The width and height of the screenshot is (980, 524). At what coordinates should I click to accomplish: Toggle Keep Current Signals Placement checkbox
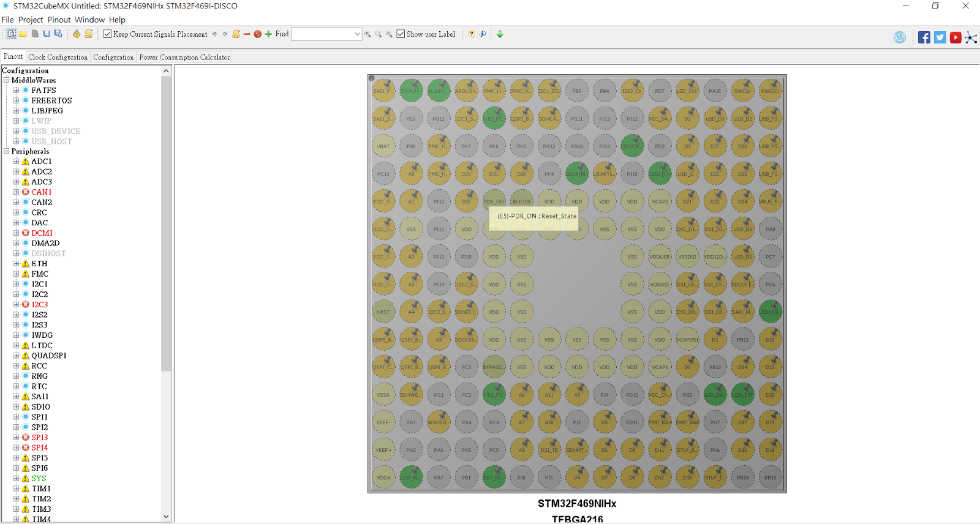click(108, 34)
